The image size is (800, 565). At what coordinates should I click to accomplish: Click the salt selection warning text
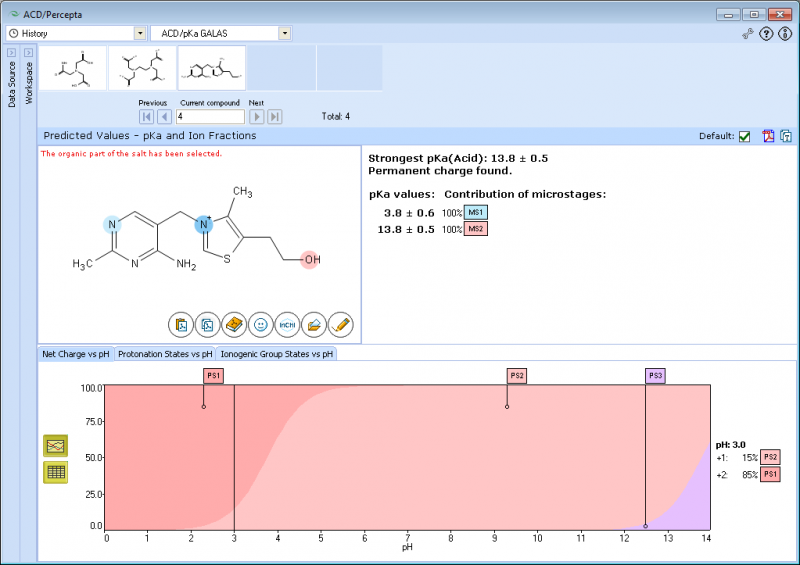pyautogui.click(x=131, y=154)
